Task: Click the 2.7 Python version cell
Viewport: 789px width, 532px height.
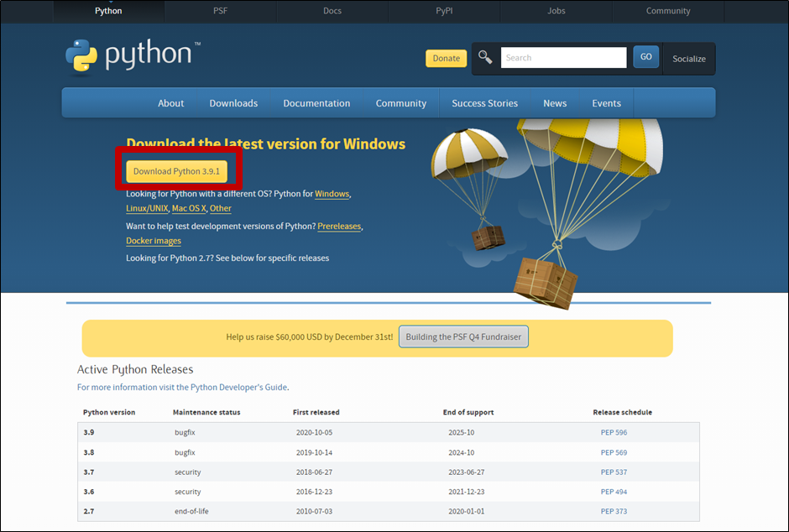Action: 89,511
